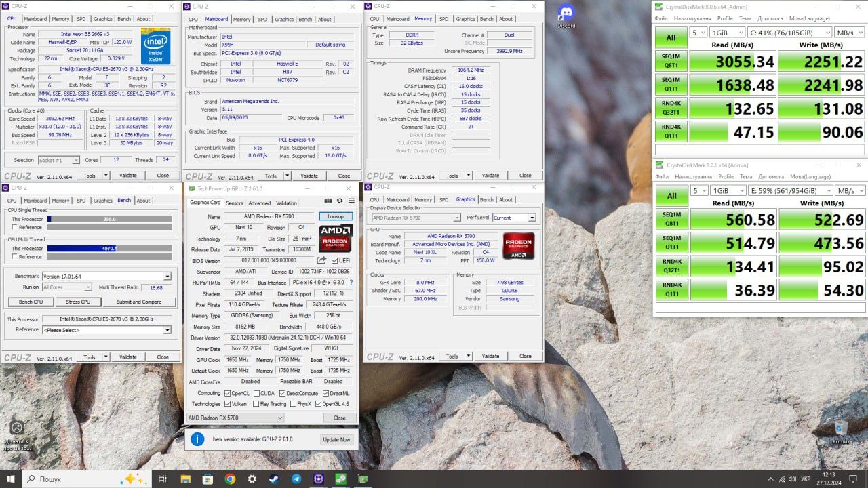Open Telegram from the taskbar
This screenshot has width=868, height=488.
[296, 479]
